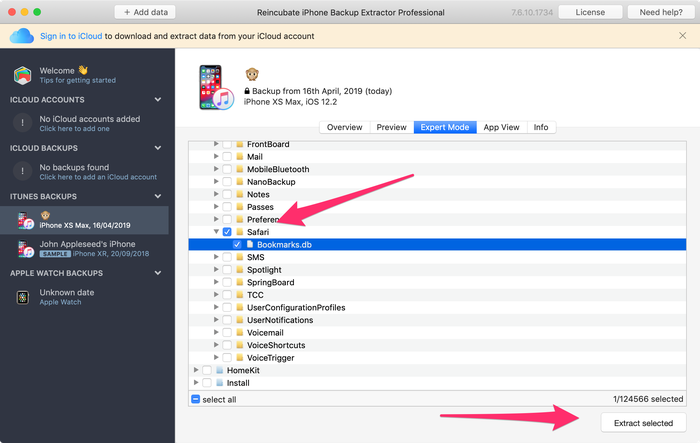Collapse the iCloud Backups section
The width and height of the screenshot is (700, 443).
coord(158,148)
